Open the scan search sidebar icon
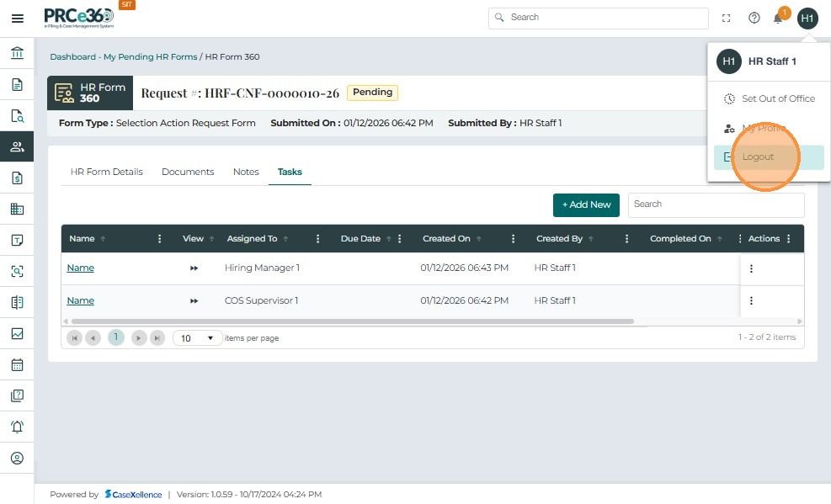 (x=17, y=271)
